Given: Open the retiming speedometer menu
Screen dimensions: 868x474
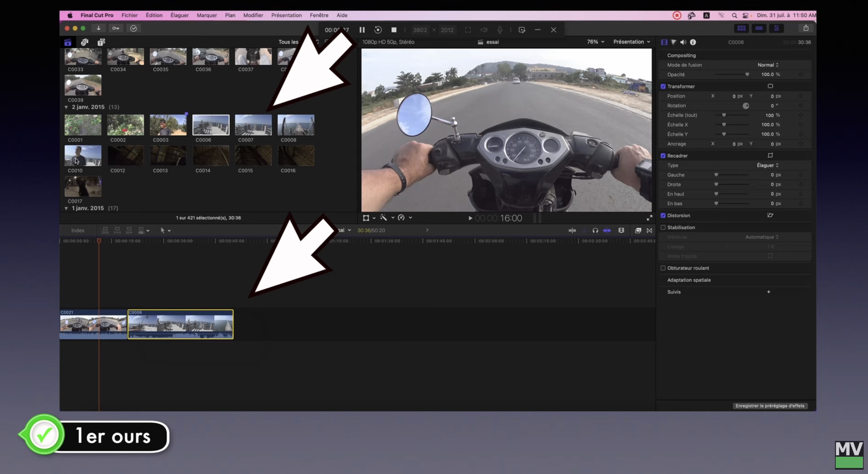Looking at the screenshot, I should (405, 218).
